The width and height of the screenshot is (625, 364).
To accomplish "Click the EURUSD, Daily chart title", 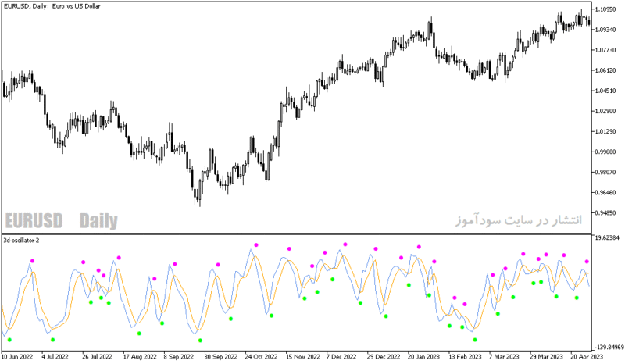I will 52,6.
